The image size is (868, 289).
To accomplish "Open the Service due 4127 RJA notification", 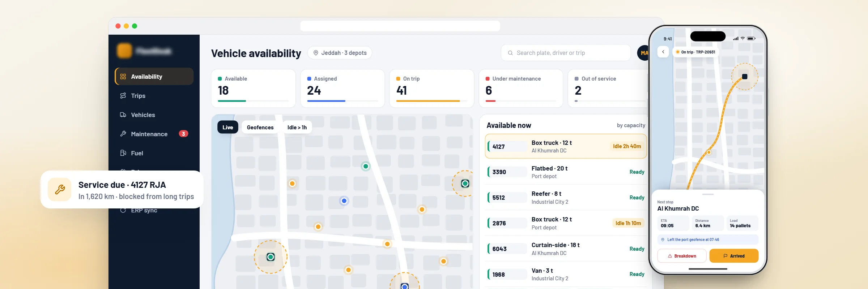I will coord(122,189).
